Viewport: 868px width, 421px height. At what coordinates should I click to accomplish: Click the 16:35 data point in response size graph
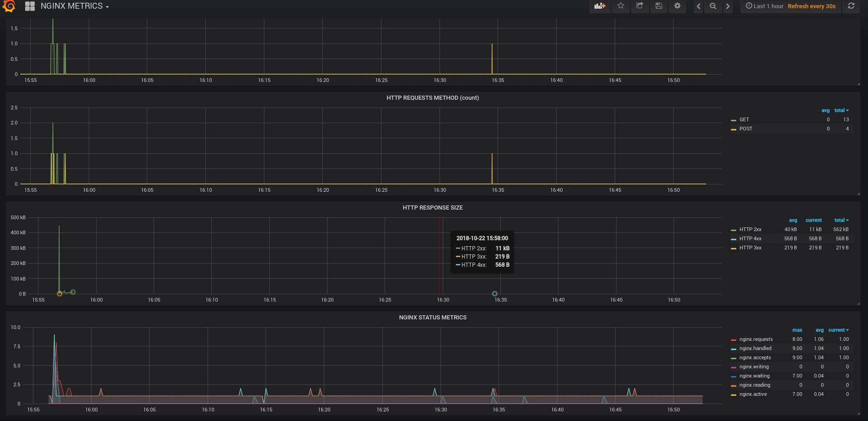(495, 294)
